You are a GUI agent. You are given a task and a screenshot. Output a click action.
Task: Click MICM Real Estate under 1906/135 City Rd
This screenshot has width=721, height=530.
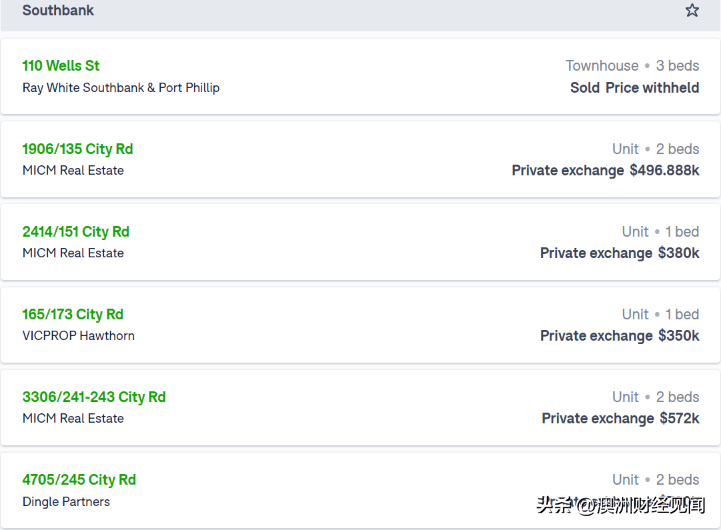[73, 171]
